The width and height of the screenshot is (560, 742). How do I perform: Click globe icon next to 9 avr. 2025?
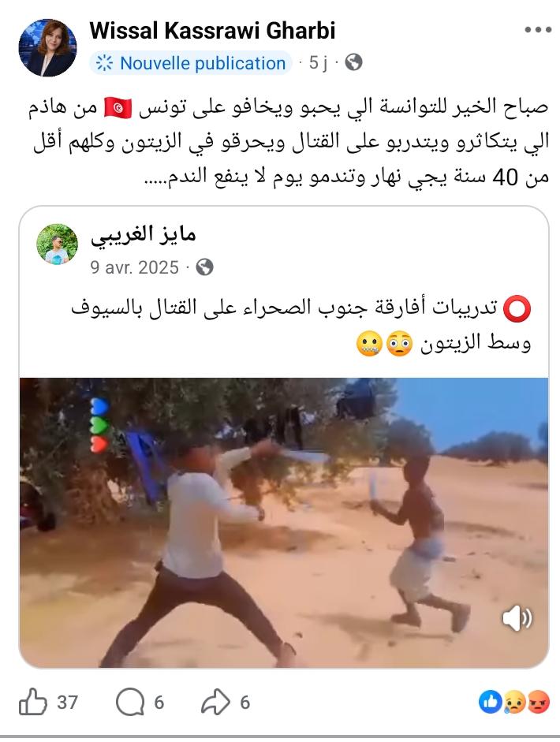[204, 267]
